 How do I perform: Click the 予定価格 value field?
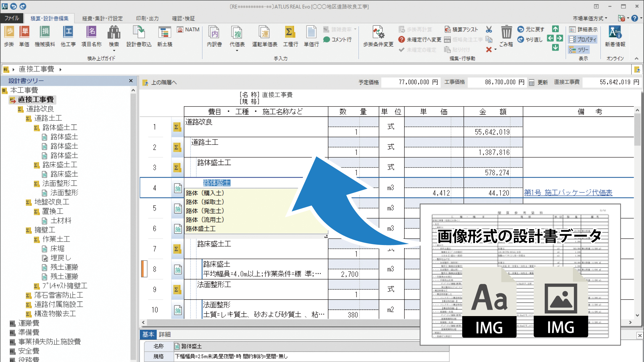(x=411, y=82)
